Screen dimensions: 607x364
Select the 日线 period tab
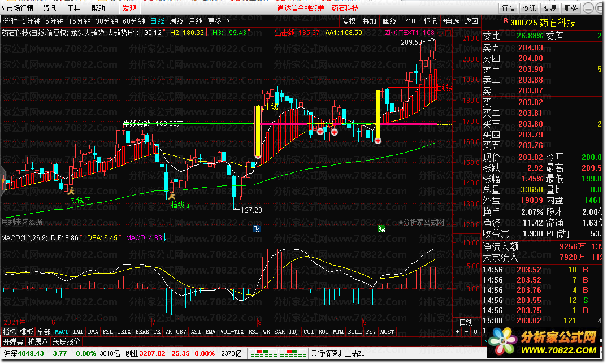coord(157,21)
